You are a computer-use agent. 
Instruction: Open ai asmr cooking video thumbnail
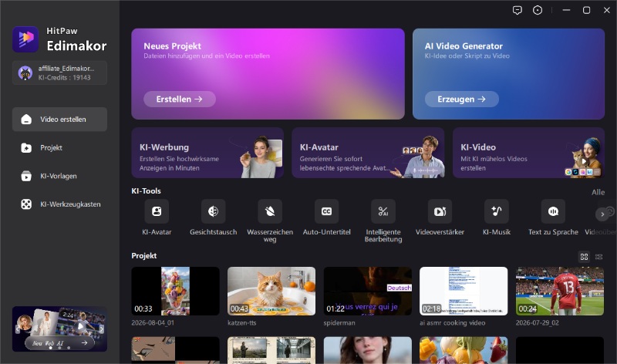[x=464, y=292]
